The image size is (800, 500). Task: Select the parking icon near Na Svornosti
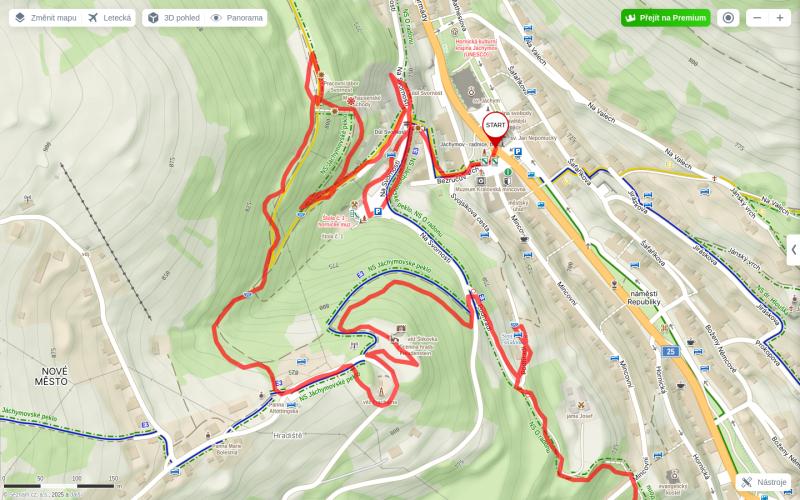tap(378, 212)
